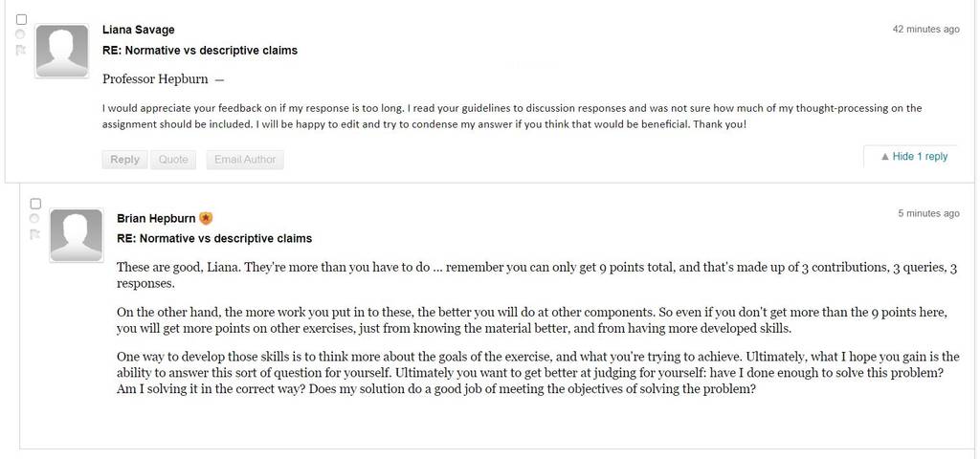This screenshot has height=459, width=980.
Task: Toggle read status circle on Brian's reply
Action: (x=35, y=219)
